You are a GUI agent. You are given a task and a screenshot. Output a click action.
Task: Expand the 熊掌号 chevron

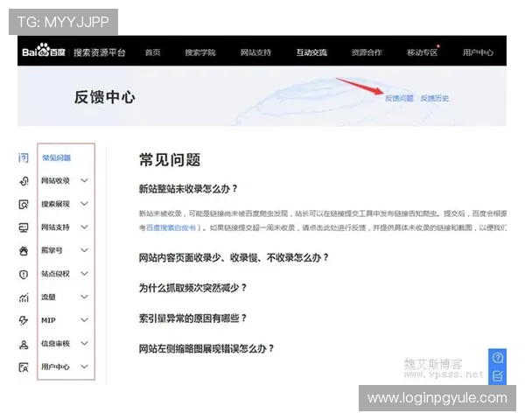pos(84,250)
